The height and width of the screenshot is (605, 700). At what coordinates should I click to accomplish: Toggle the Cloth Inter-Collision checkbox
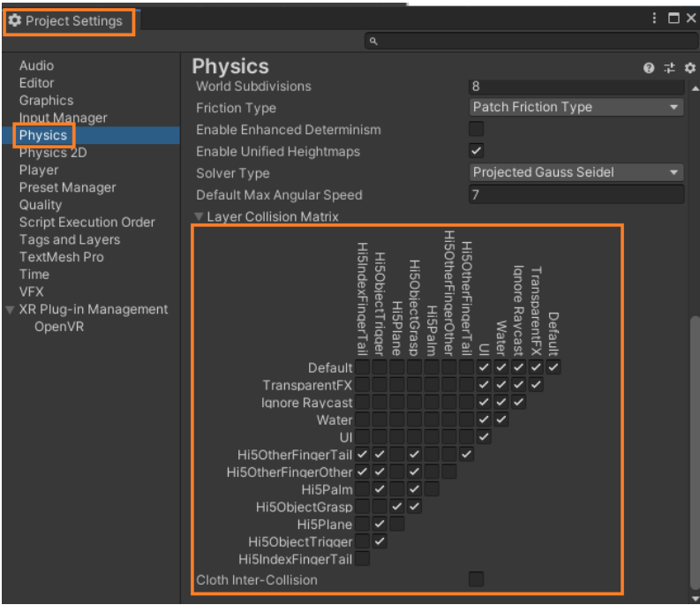click(x=476, y=579)
